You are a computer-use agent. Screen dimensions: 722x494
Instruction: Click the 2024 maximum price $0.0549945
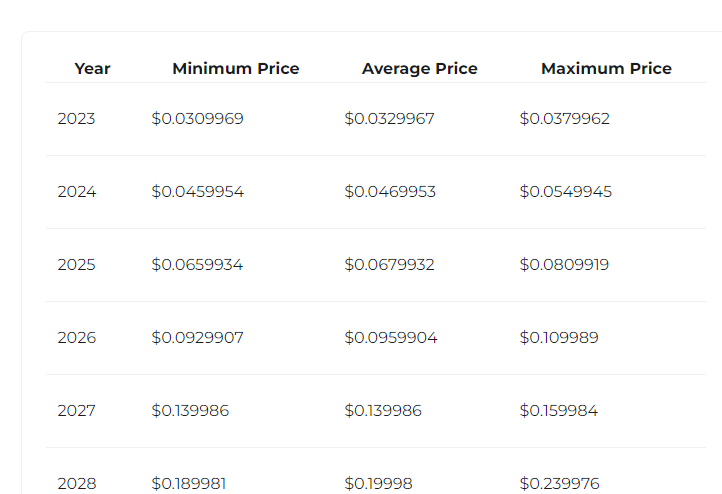click(x=566, y=192)
